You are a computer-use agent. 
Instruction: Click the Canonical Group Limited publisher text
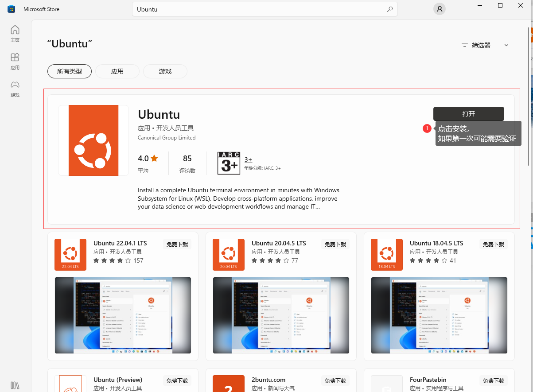pos(167,138)
